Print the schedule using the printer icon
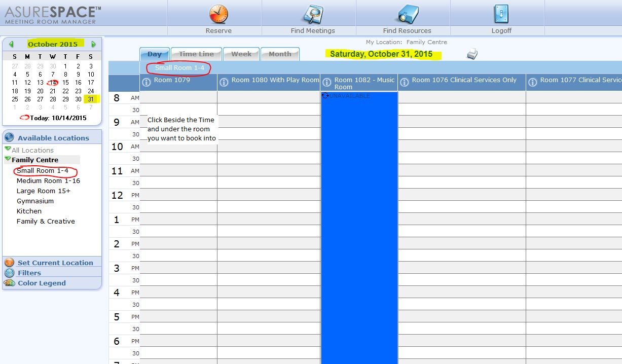 (472, 54)
